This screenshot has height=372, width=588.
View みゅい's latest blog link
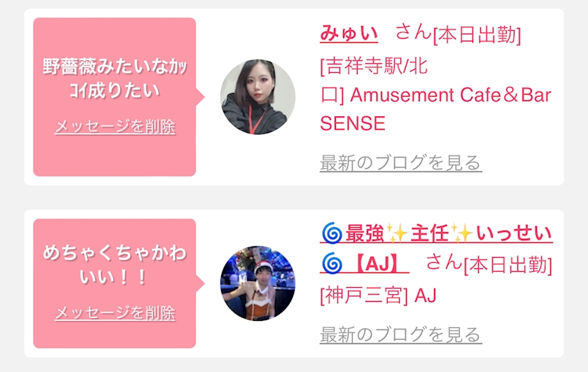tap(400, 163)
